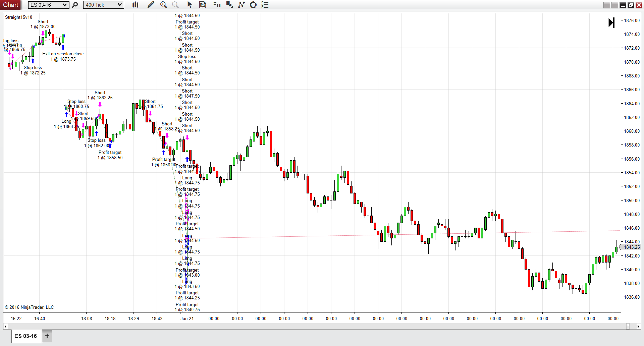Click the '1 @ 1847.50' short label
This screenshot has height=346, width=644.
pos(187,96)
